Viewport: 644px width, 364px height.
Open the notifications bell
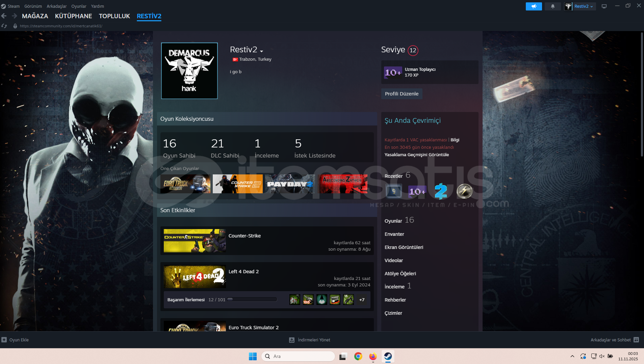553,6
